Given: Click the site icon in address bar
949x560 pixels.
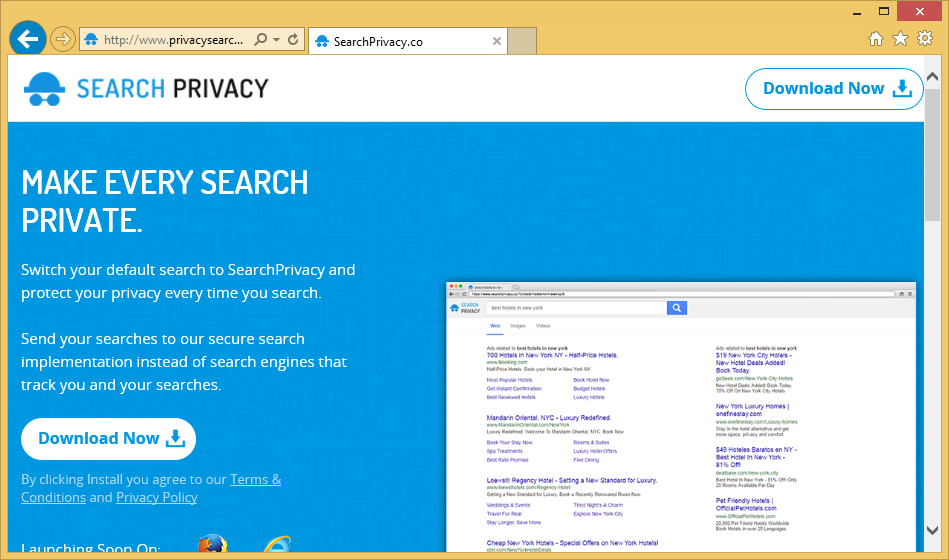Looking at the screenshot, I should click(x=91, y=40).
